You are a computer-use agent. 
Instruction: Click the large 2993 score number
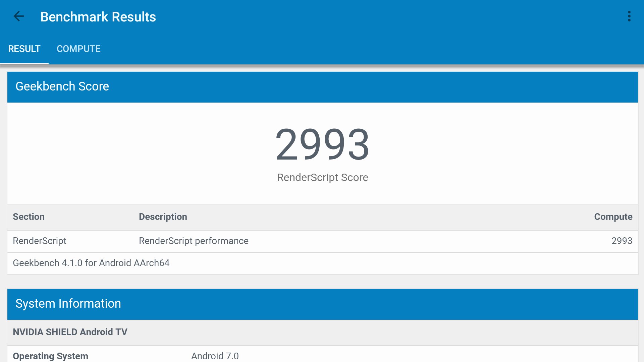pyautogui.click(x=322, y=144)
